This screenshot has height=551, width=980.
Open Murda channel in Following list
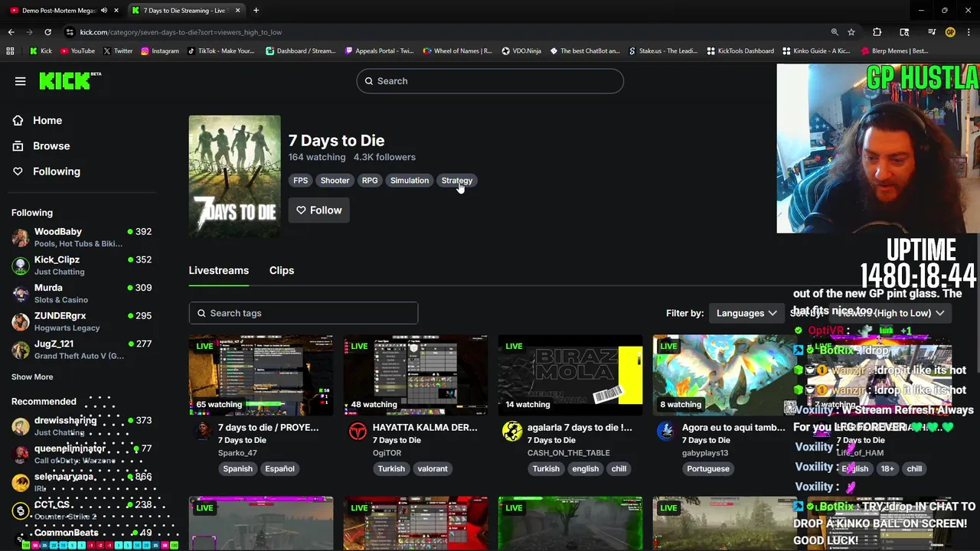[x=81, y=293]
